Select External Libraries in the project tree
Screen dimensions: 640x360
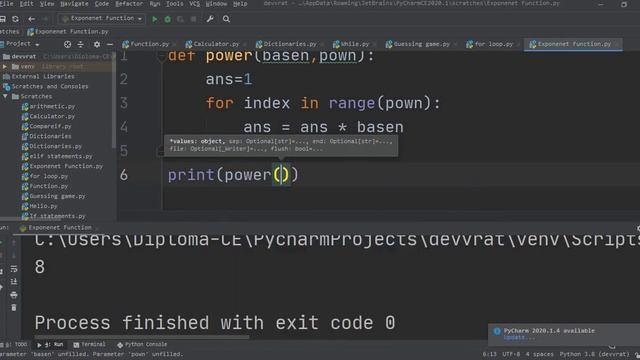click(43, 76)
